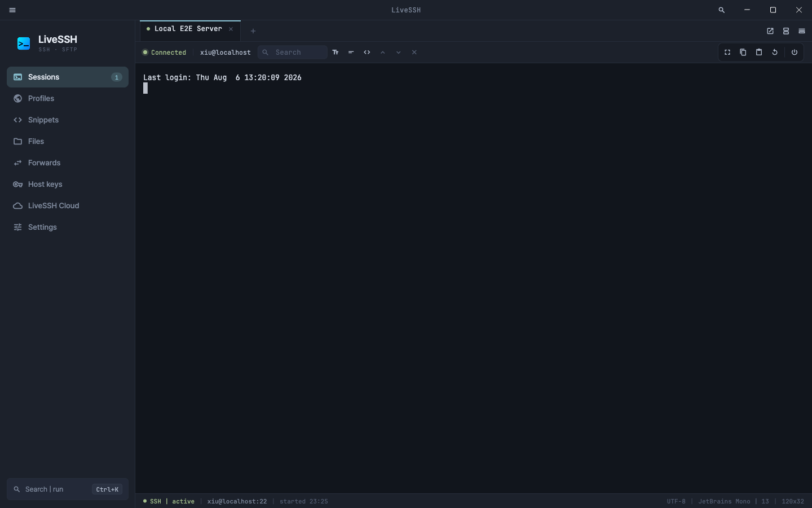Select the Local E2E Server tab

coord(190,30)
